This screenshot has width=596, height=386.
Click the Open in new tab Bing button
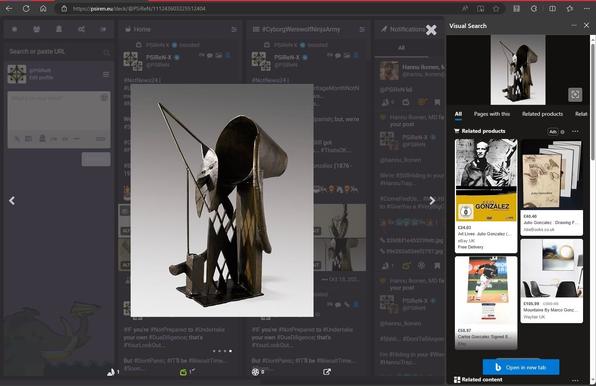(x=521, y=367)
